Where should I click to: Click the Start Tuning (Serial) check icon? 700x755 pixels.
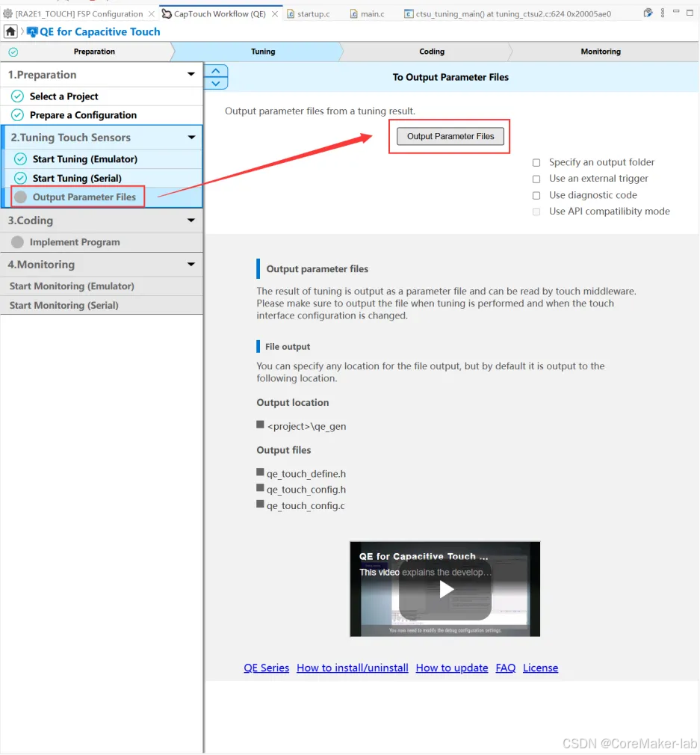point(20,178)
